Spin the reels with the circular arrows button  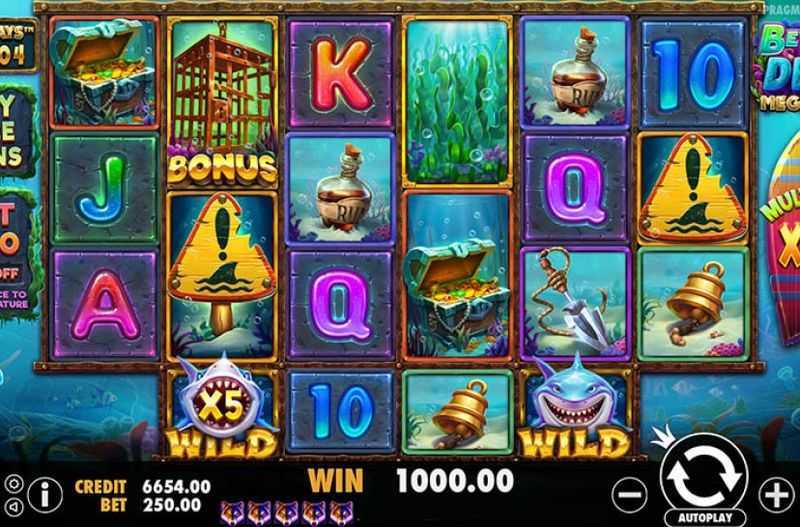pyautogui.click(x=704, y=476)
